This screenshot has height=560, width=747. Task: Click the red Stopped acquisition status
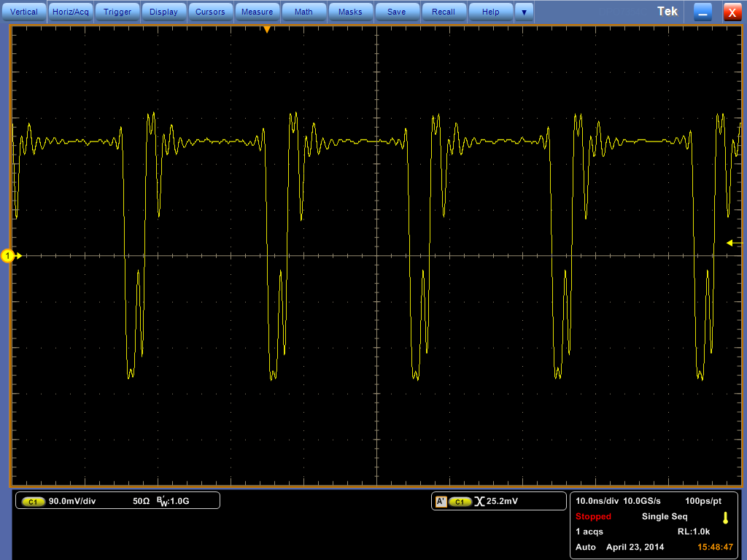pyautogui.click(x=593, y=516)
